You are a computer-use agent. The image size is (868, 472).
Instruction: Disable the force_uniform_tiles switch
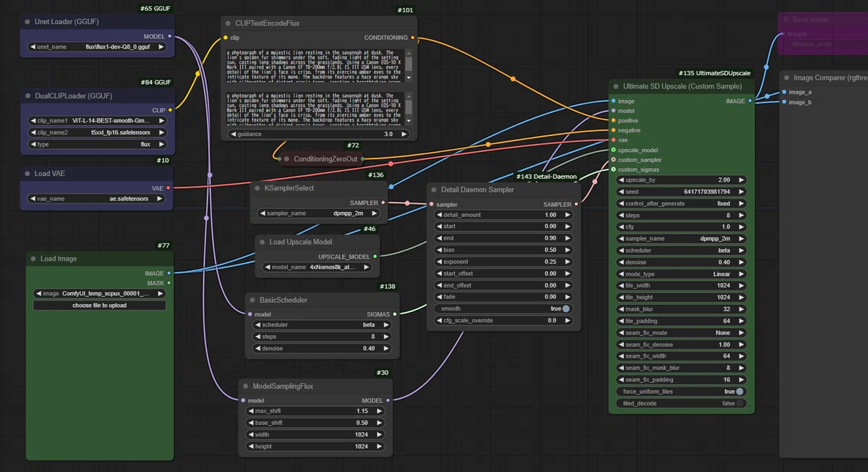[739, 392]
